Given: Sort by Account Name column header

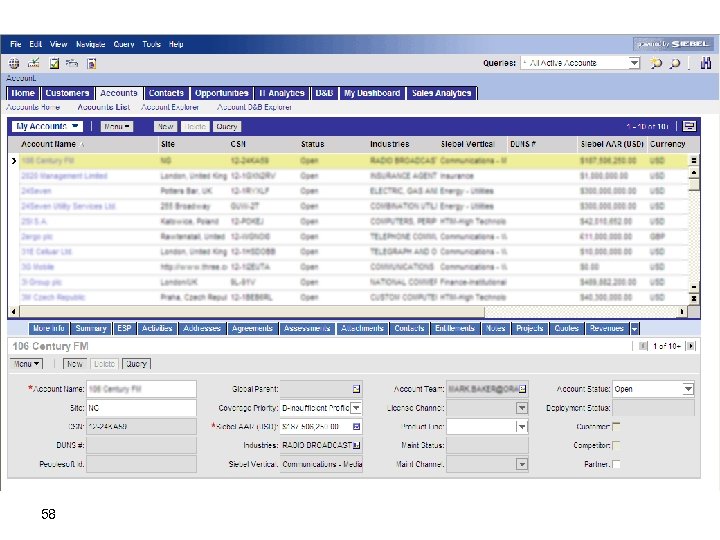Looking at the screenshot, I should click(x=48, y=144).
